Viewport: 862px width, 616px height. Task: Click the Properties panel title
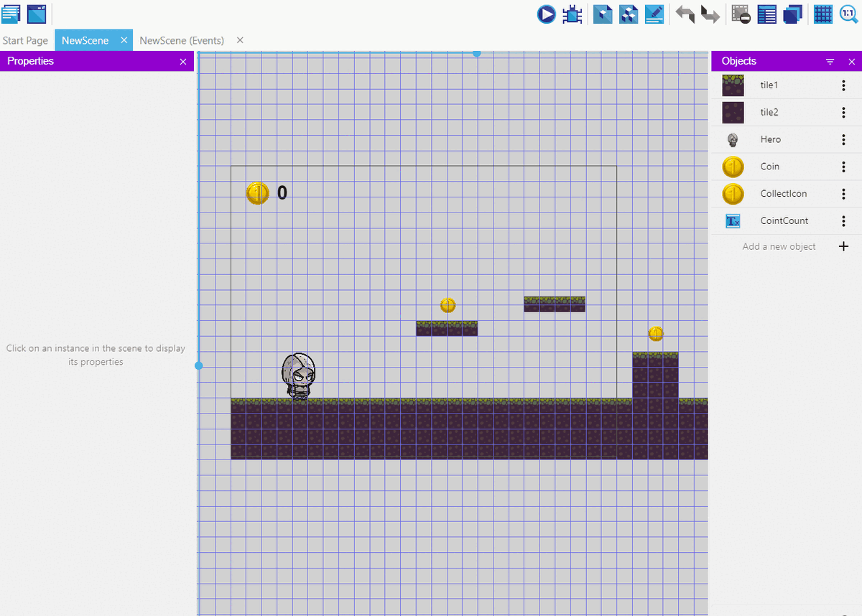31,62
